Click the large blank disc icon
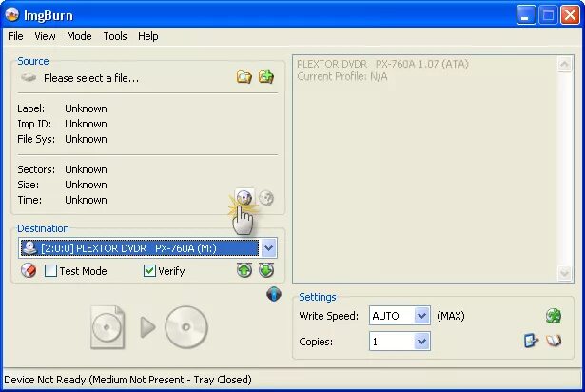Image resolution: width=585 pixels, height=392 pixels. [186, 327]
